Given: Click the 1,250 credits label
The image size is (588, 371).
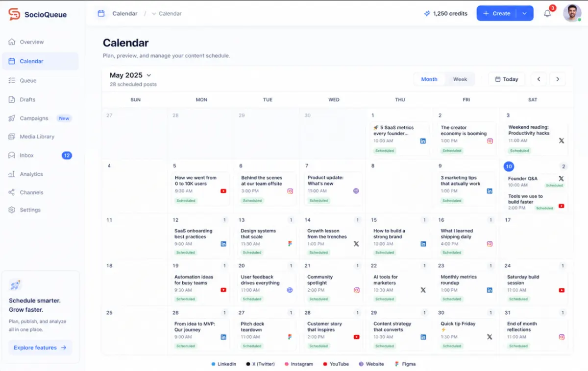Looking at the screenshot, I should click(x=450, y=14).
